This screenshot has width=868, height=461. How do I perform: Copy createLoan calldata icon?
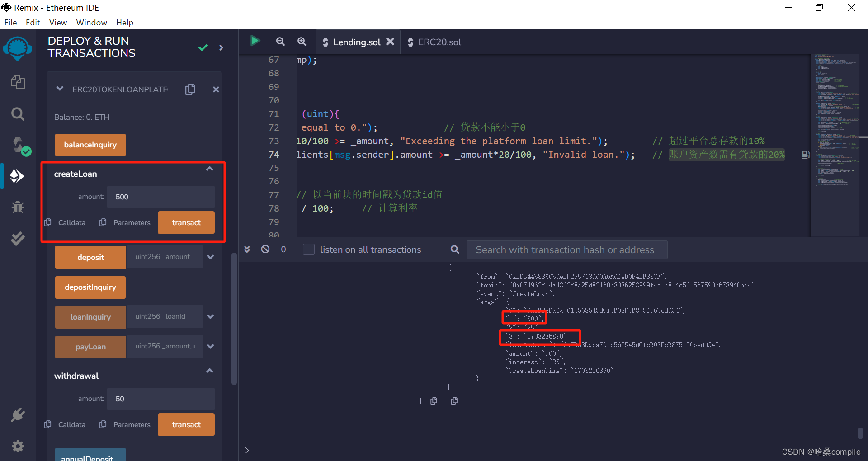point(48,222)
